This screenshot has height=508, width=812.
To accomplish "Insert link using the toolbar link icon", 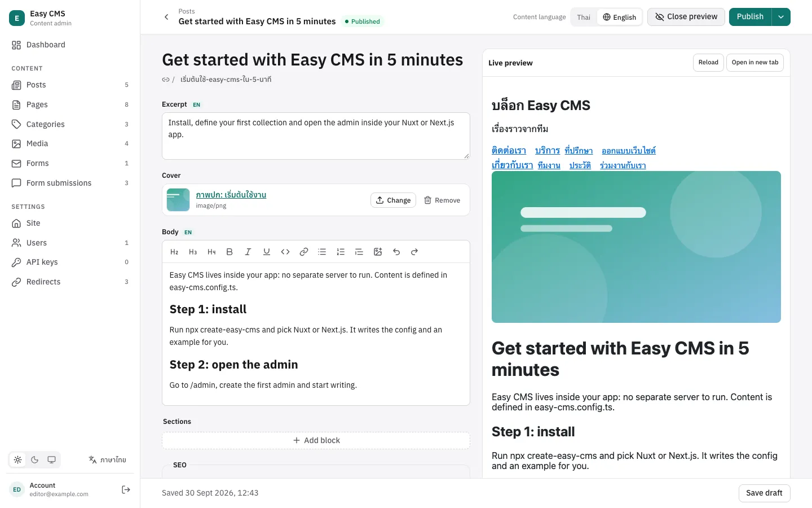I will 304,252.
